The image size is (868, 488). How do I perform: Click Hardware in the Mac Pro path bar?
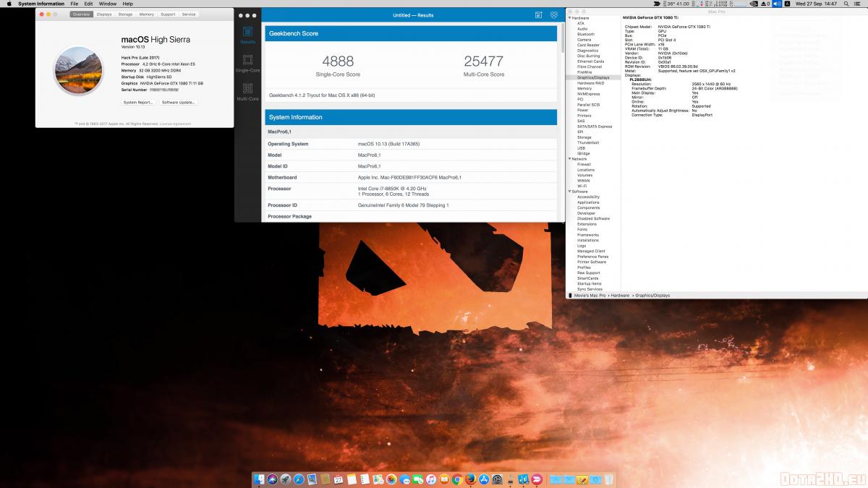pos(619,296)
